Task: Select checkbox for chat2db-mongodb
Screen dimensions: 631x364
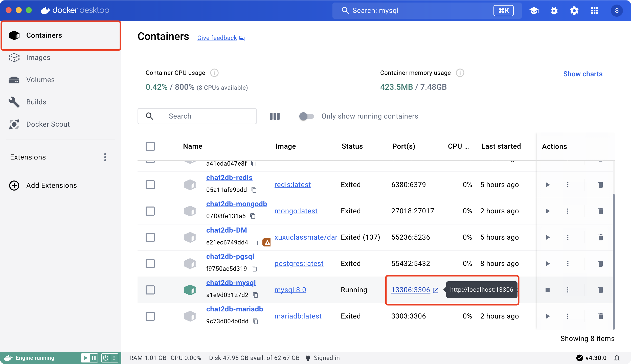Action: (x=150, y=211)
